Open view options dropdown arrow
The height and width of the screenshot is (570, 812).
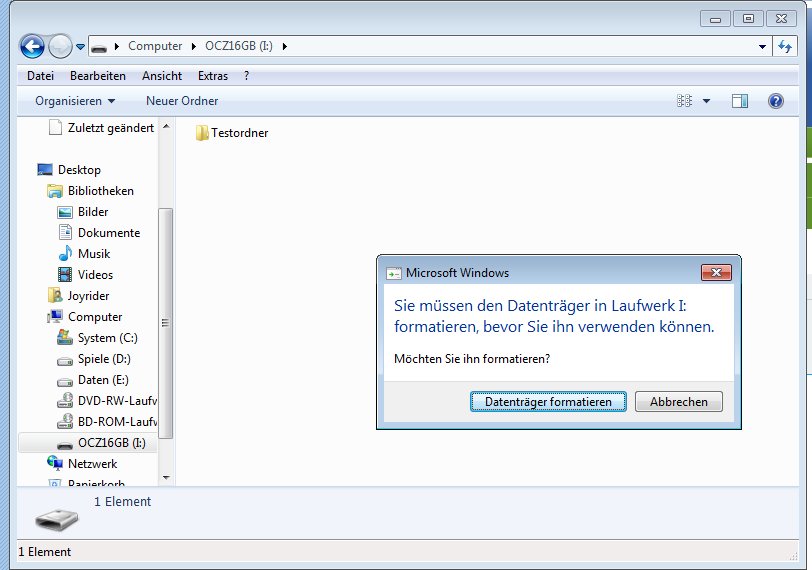pos(706,101)
